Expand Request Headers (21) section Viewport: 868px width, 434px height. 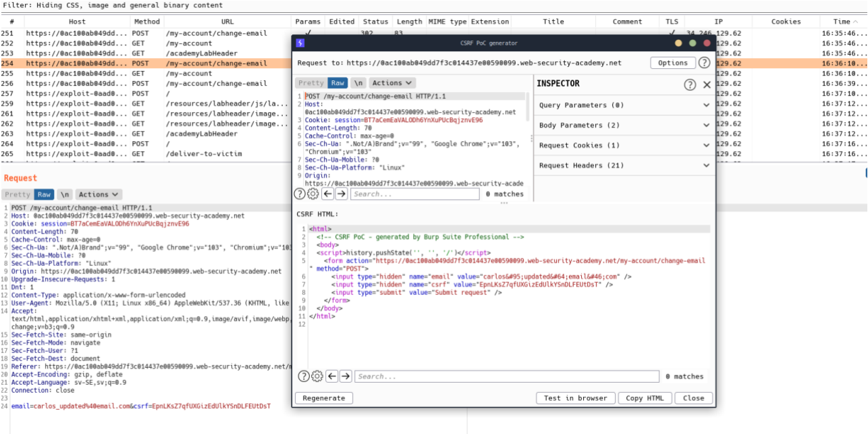624,165
